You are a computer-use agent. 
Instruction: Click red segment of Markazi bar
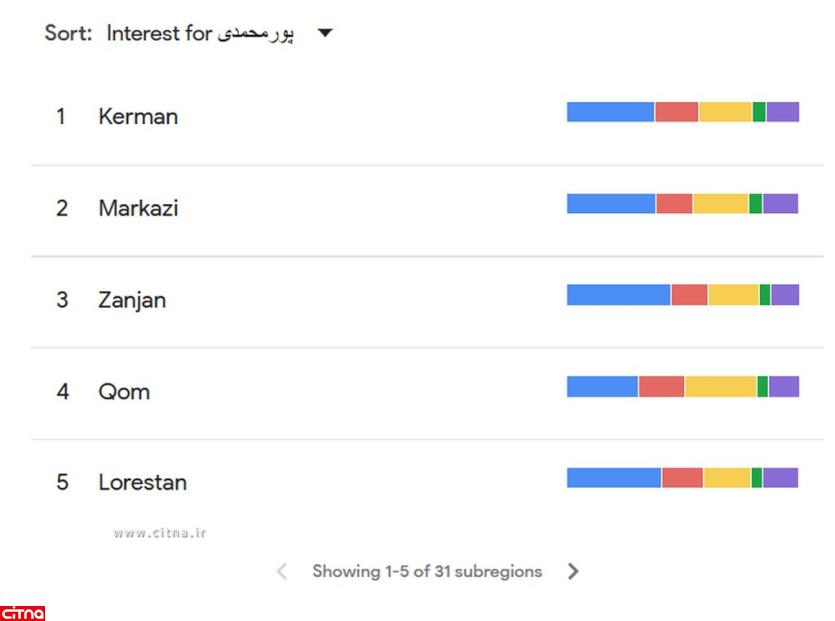(x=674, y=204)
